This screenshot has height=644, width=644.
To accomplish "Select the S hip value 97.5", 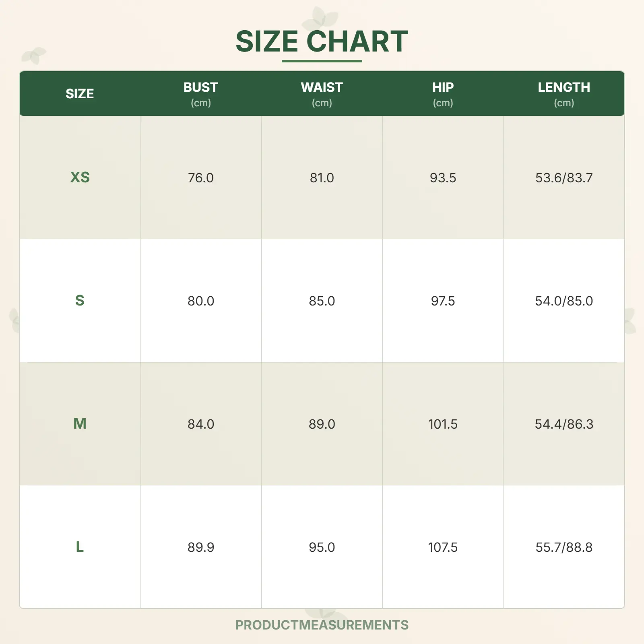I will click(443, 301).
